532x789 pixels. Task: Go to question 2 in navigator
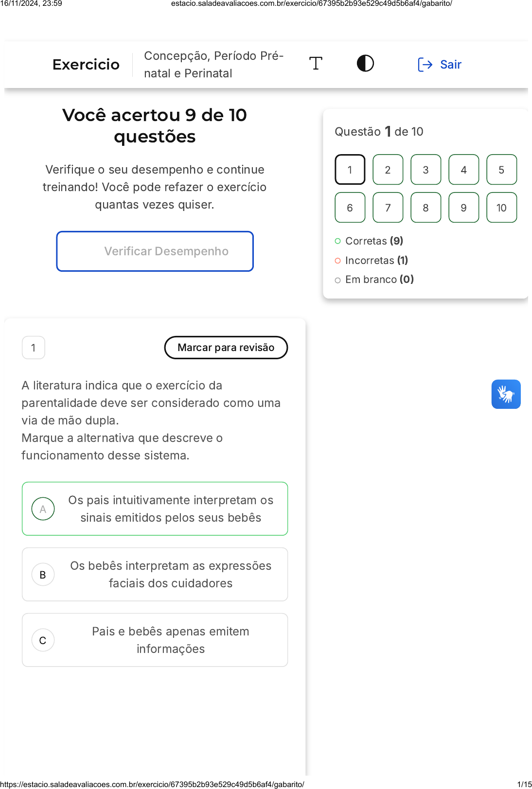(x=388, y=170)
